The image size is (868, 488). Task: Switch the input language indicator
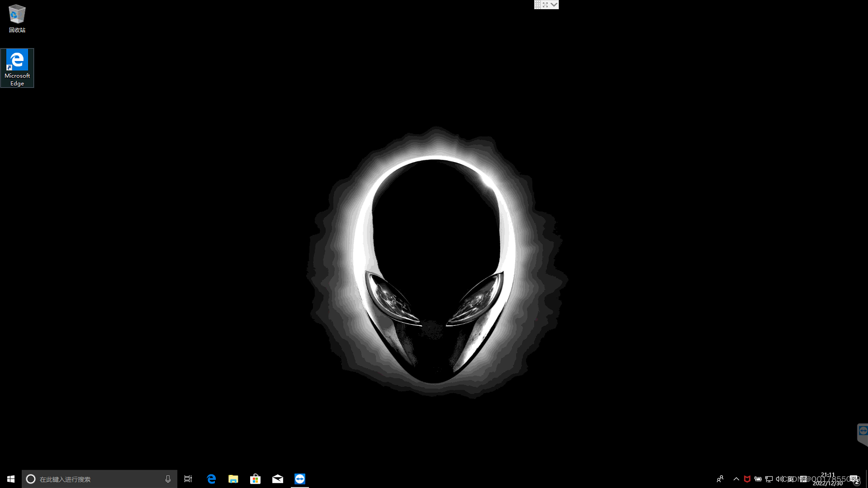791,479
